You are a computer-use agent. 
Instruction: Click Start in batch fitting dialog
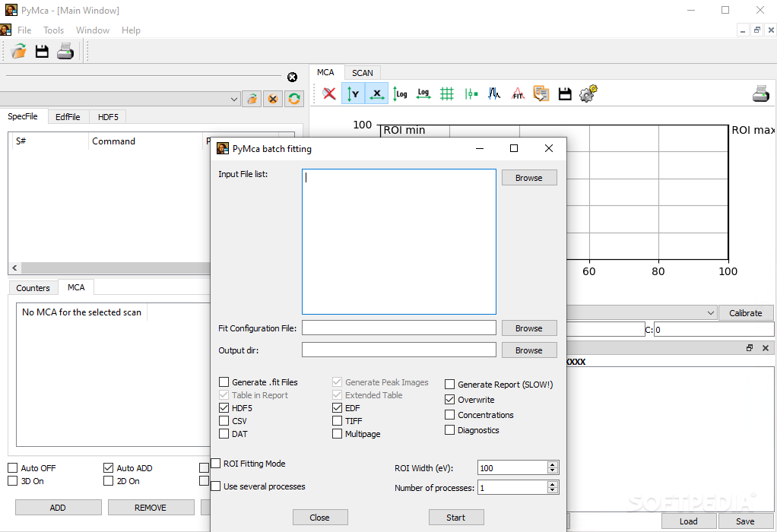coord(456,517)
